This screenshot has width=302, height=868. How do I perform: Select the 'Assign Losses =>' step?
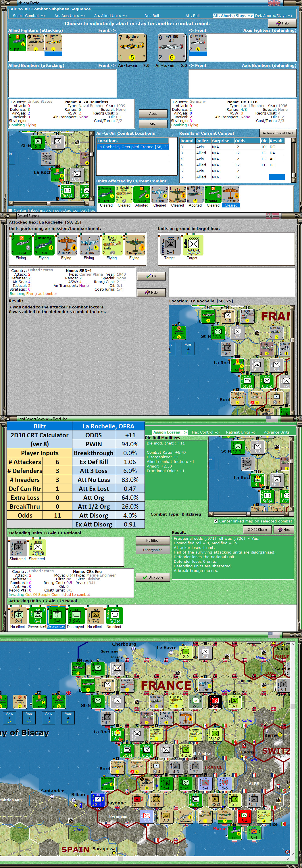[170, 432]
